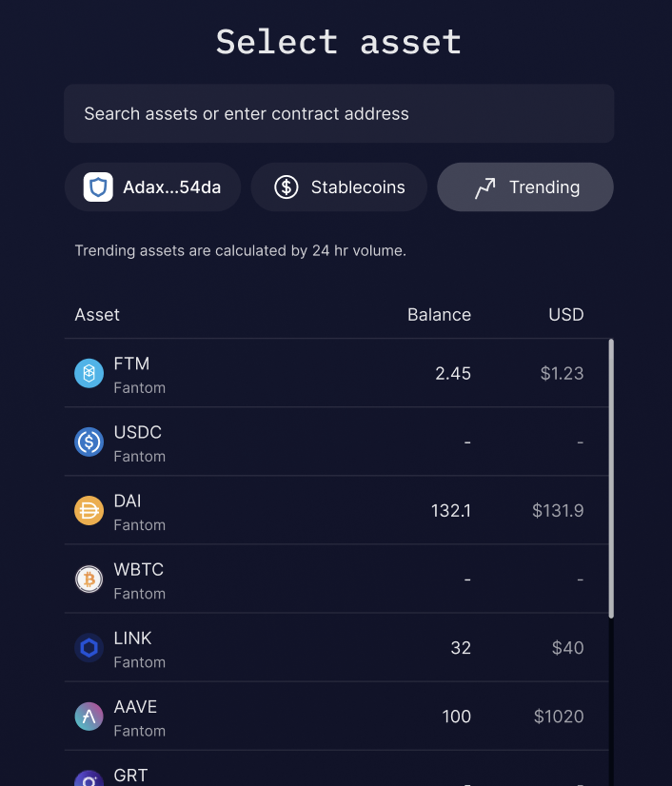Click the trending arrow icon in Trending filter
This screenshot has width=672, height=786.
484,187
